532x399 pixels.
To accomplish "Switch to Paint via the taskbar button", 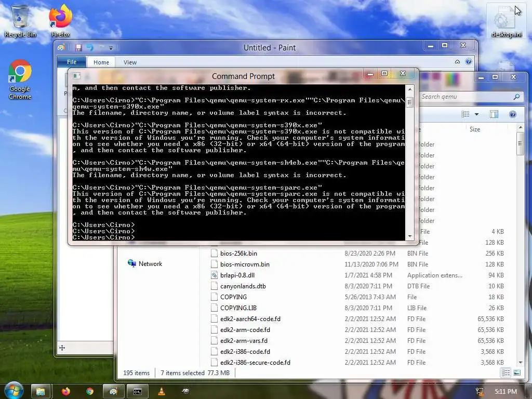I will point(113,391).
